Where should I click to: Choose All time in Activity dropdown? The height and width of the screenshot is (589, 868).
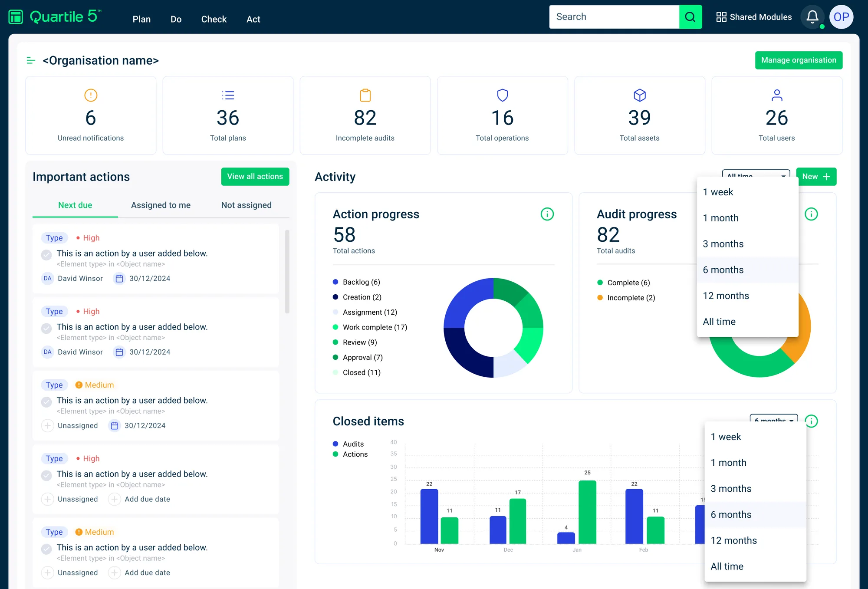[747, 322]
